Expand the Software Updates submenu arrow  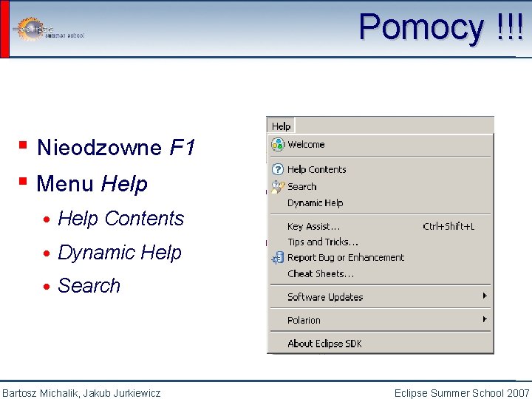pos(485,296)
